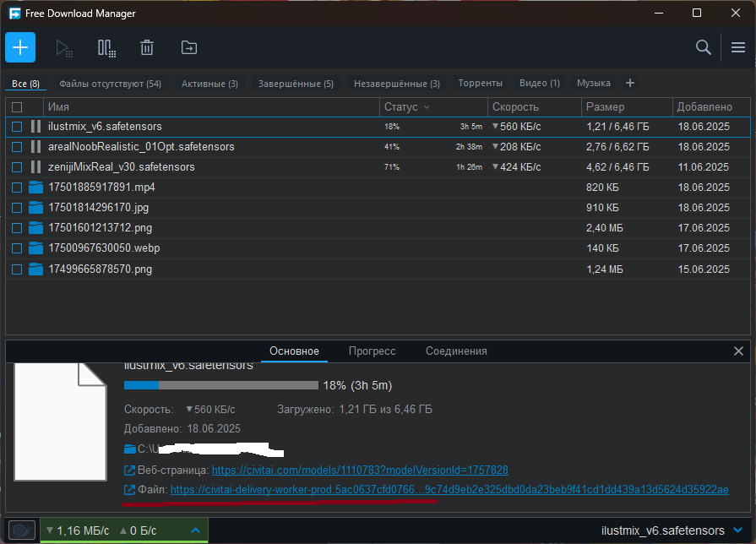Click external link icon beside Веб-страница

[130, 470]
